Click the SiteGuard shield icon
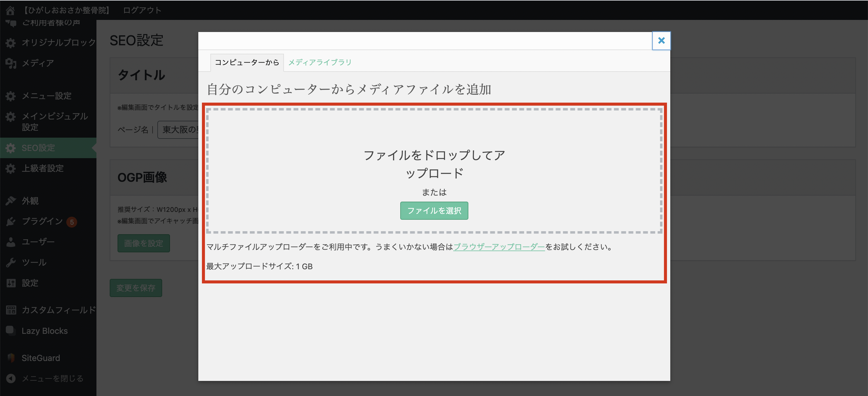868x396 pixels. click(x=11, y=358)
